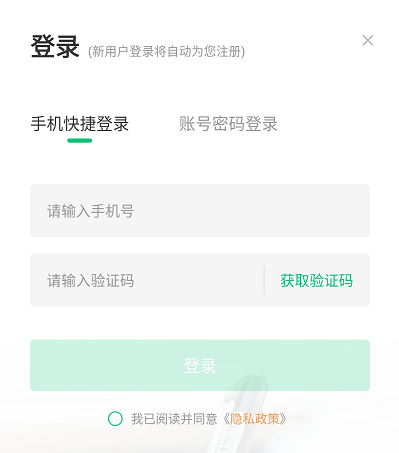Image resolution: width=399 pixels, height=453 pixels.
Task: Click the (新用户登录将自动为您注册) subtitle note
Action: tap(166, 52)
